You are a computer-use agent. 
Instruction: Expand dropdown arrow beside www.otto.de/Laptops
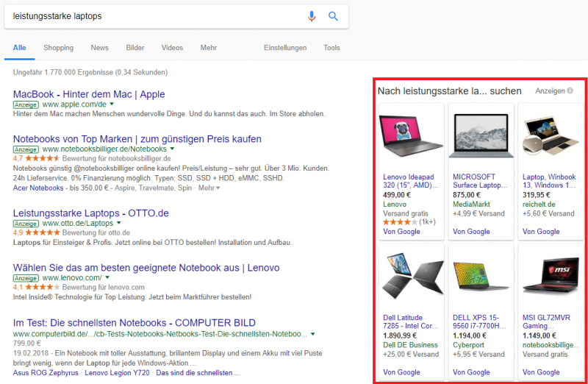(x=118, y=223)
